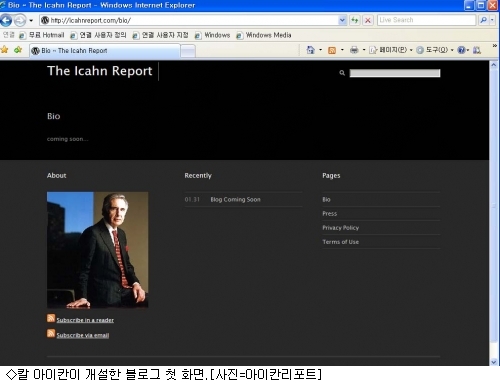Click the Print icon in command bar

pyautogui.click(x=354, y=50)
